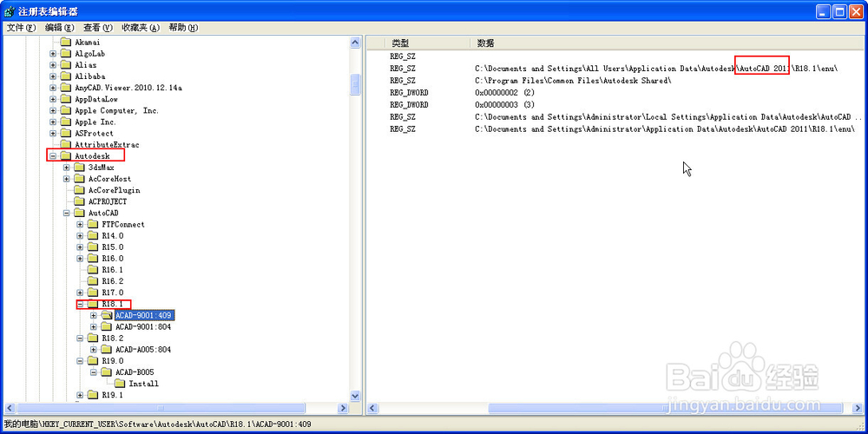This screenshot has height=434, width=868.
Task: Click tree pane scroll up arrow
Action: [x=355, y=42]
